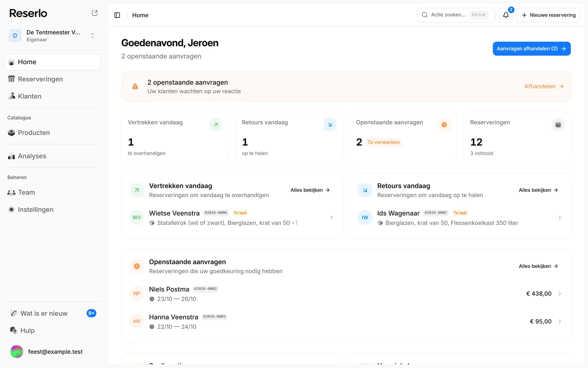Click the NP avatar of Niels Postma
This screenshot has height=368, width=588.
(x=137, y=293)
